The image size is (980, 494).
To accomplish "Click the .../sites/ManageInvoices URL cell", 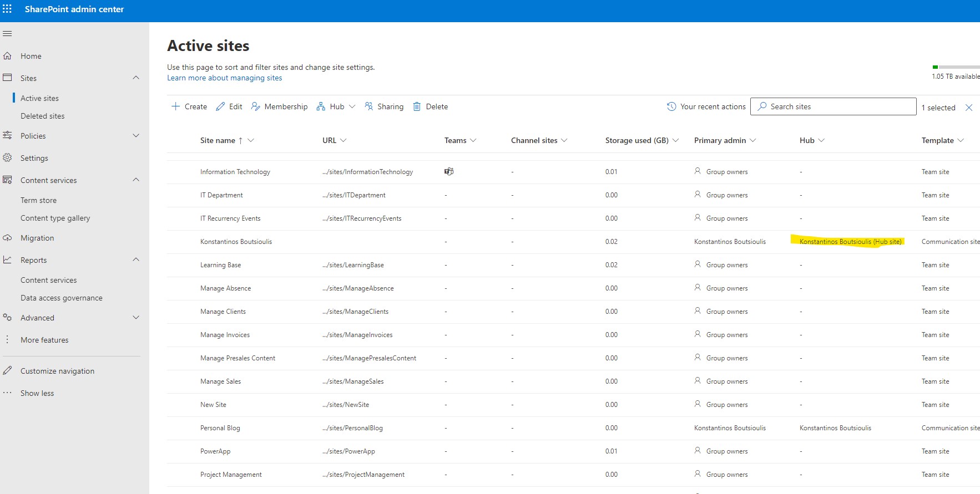I will 357,335.
